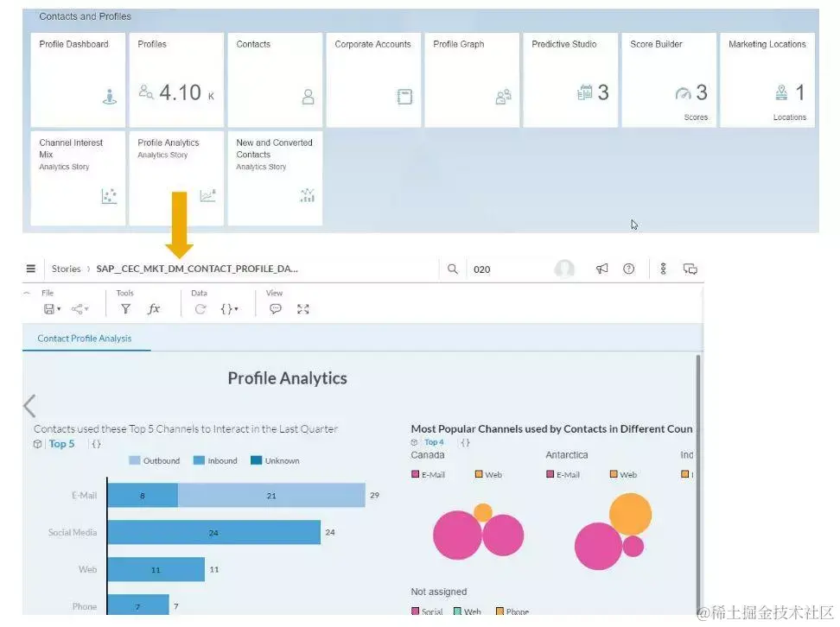Screen dimensions: 840x627
Task: Open the Profile Dashboard tile
Action: click(x=78, y=79)
